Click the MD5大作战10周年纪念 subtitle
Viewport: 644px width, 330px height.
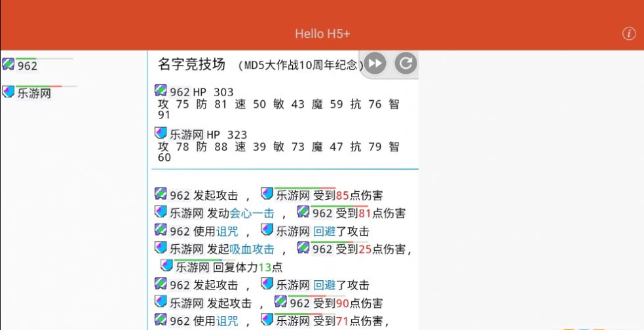301,65
